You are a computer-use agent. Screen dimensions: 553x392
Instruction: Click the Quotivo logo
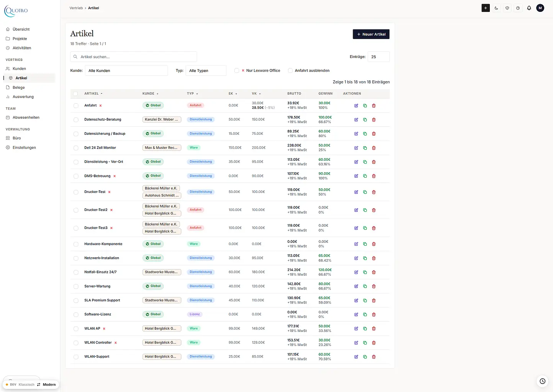point(16,11)
